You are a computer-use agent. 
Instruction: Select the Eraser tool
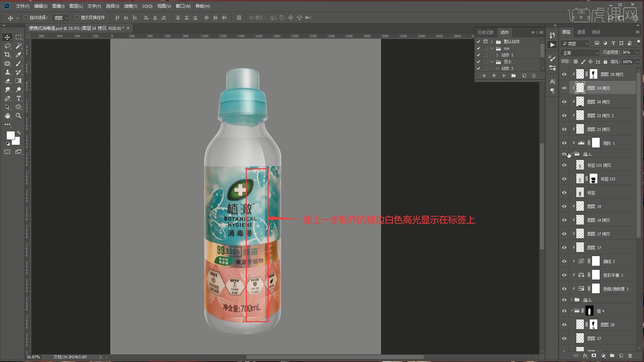[7, 81]
